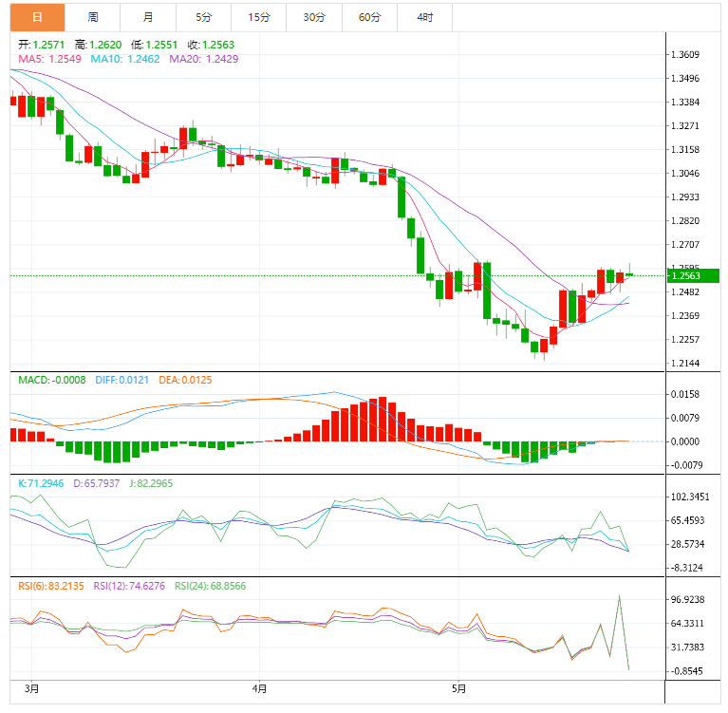This screenshot has height=713, width=728.
Task: Open the 60分 timeframe tab
Action: click(369, 18)
